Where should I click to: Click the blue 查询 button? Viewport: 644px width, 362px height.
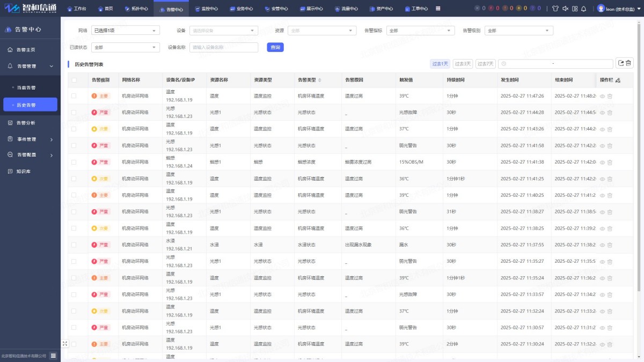[275, 47]
